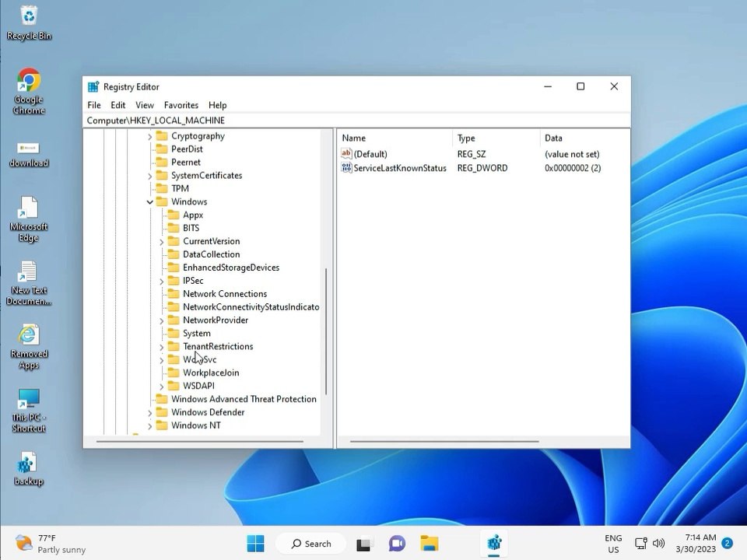Expand the Windows Defender key
The image size is (747, 560).
(x=149, y=413)
